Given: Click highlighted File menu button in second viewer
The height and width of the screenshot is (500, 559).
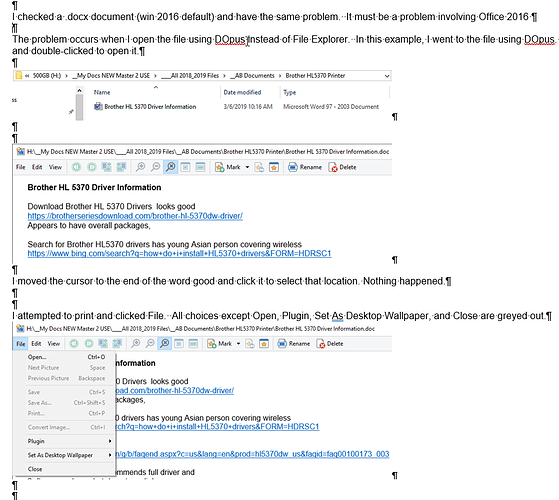Looking at the screenshot, I should (21, 344).
